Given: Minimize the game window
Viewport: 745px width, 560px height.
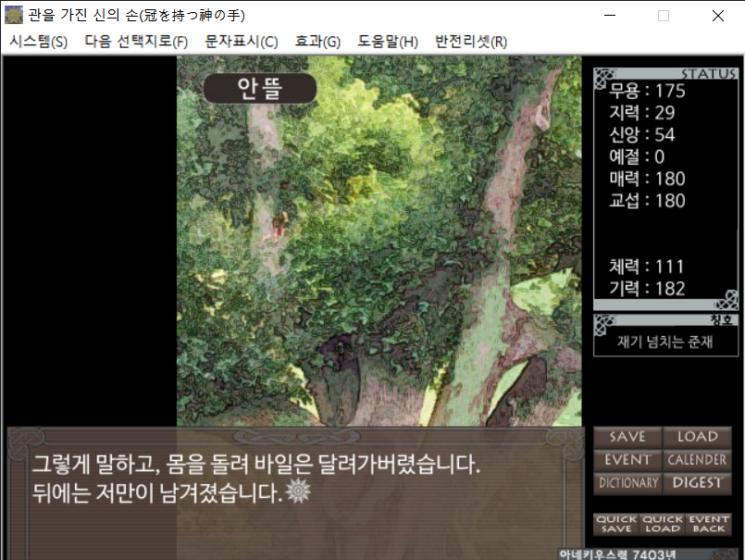Looking at the screenshot, I should pos(610,16).
